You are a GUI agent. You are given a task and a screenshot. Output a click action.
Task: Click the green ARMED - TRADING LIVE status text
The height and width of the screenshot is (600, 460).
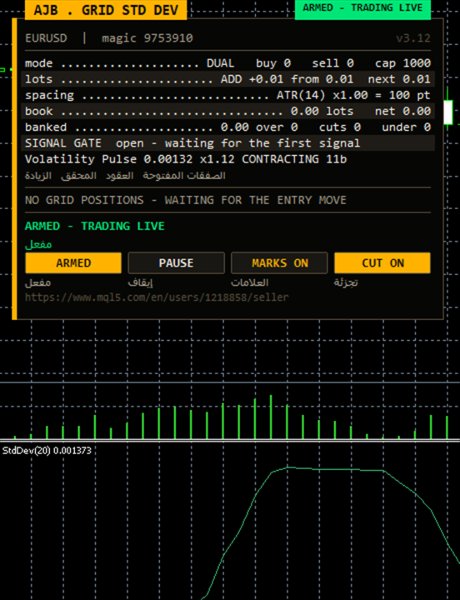pos(95,226)
